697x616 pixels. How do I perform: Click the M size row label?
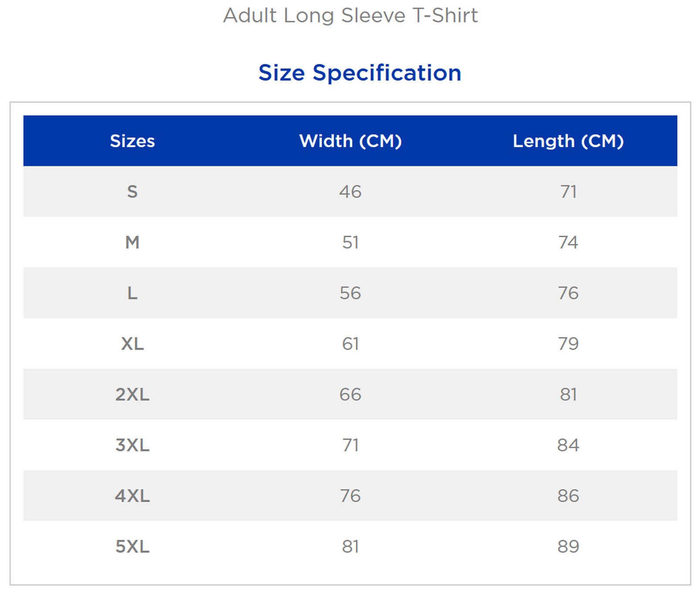point(132,242)
